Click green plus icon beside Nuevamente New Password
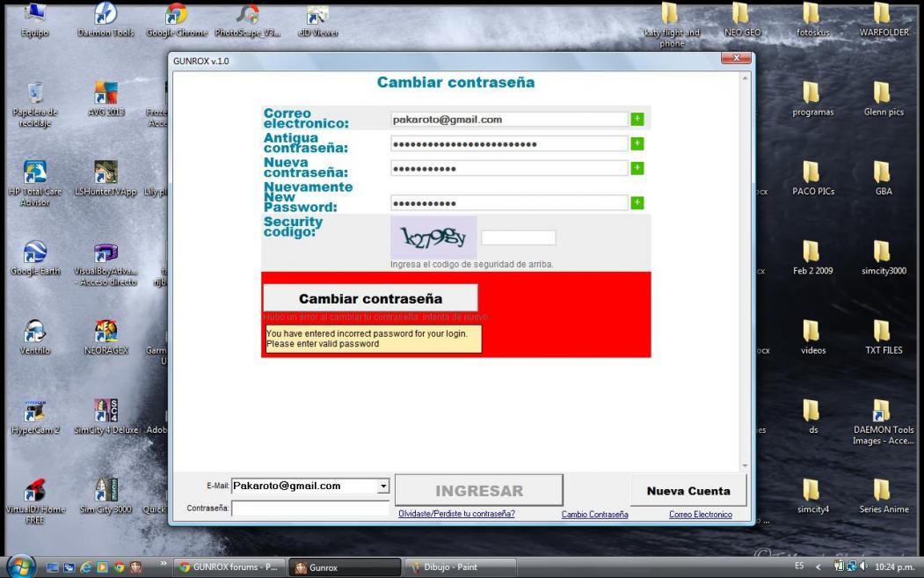Screen dimensions: 924x578 coord(637,203)
